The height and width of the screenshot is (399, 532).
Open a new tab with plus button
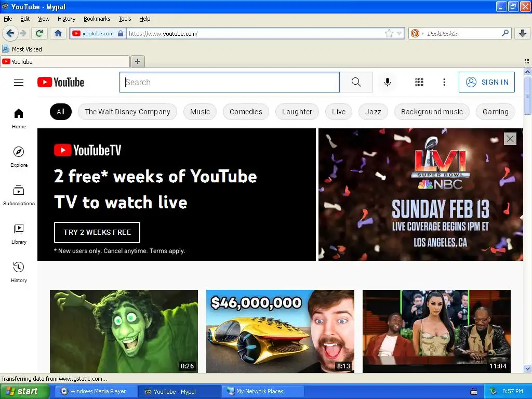(137, 61)
